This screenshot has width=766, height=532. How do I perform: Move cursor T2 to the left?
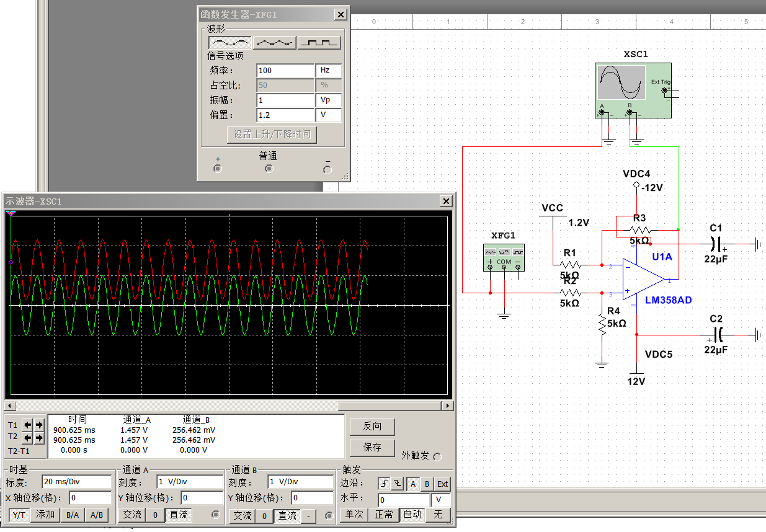[x=27, y=438]
